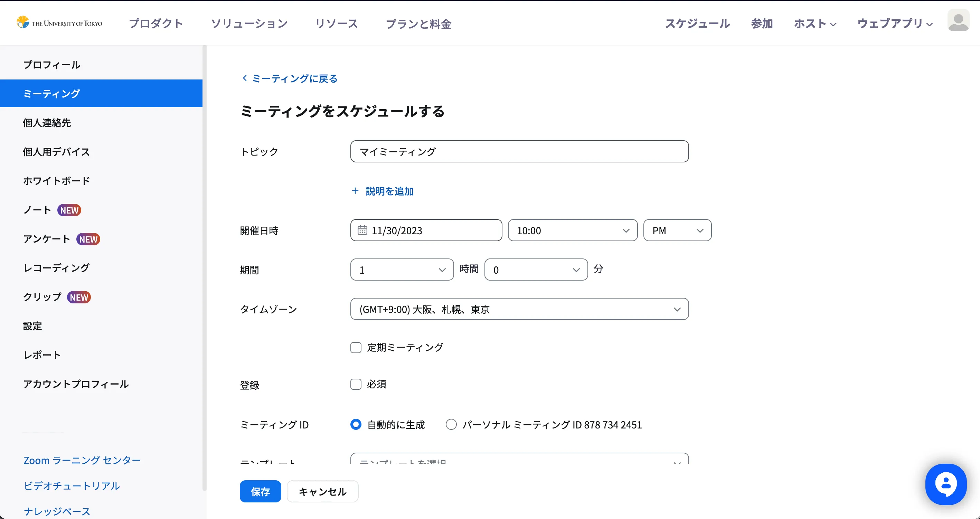Open レコーディング in the sidebar
The width and height of the screenshot is (980, 519).
click(56, 268)
